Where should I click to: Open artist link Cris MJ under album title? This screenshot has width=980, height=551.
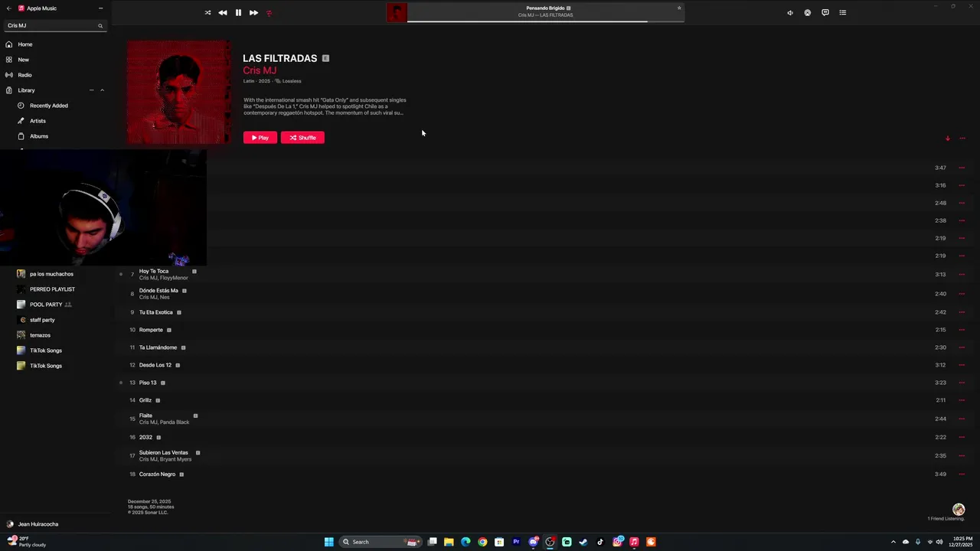click(260, 70)
